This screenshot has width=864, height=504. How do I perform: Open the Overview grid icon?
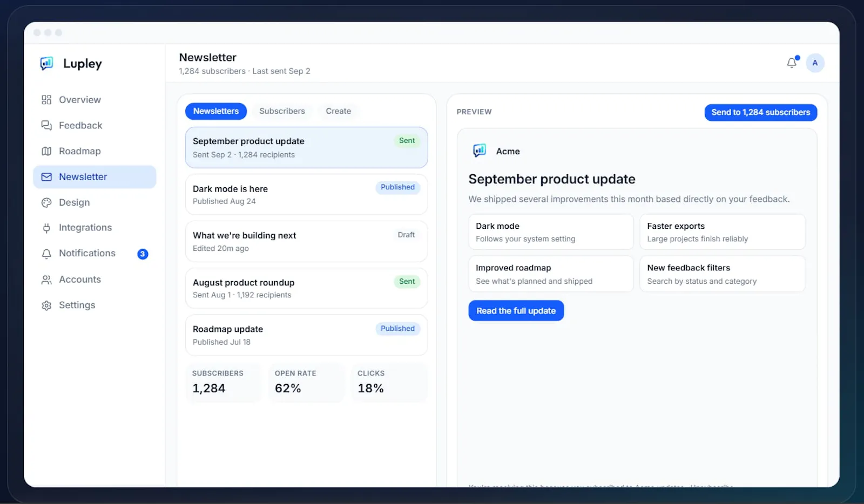pyautogui.click(x=46, y=100)
